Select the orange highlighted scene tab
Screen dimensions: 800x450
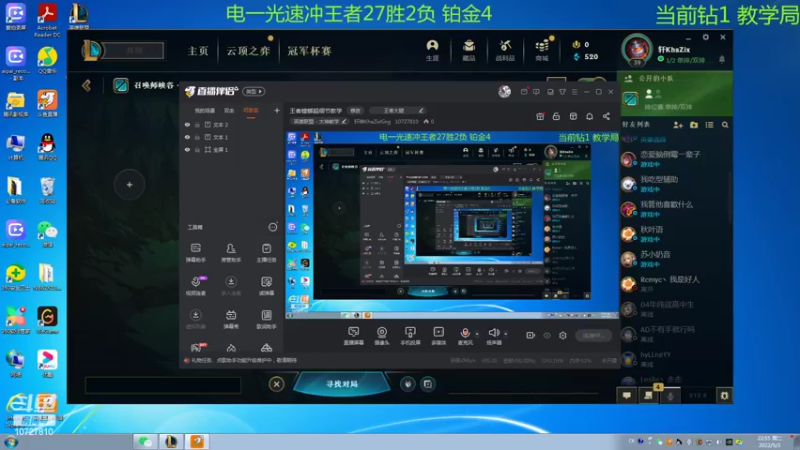[x=251, y=110]
